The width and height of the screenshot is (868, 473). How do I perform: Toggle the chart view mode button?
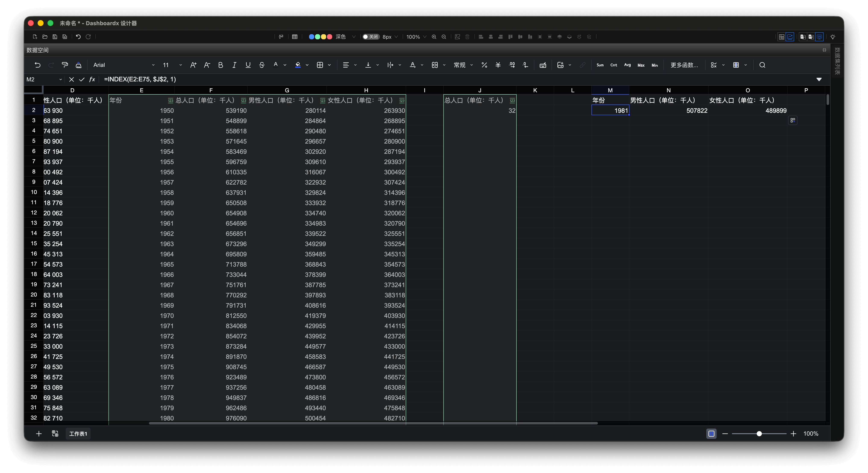790,37
